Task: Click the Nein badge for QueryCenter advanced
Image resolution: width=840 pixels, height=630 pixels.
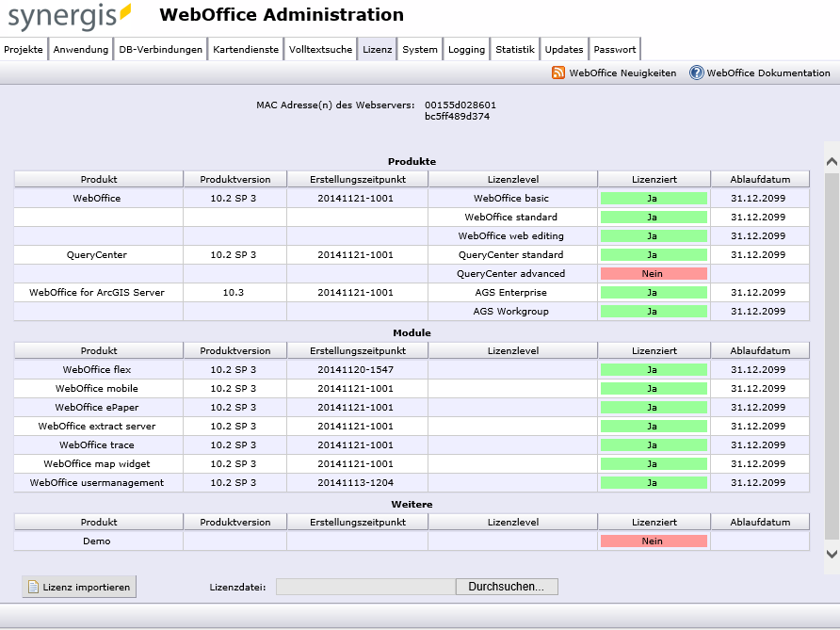Action: tap(654, 273)
